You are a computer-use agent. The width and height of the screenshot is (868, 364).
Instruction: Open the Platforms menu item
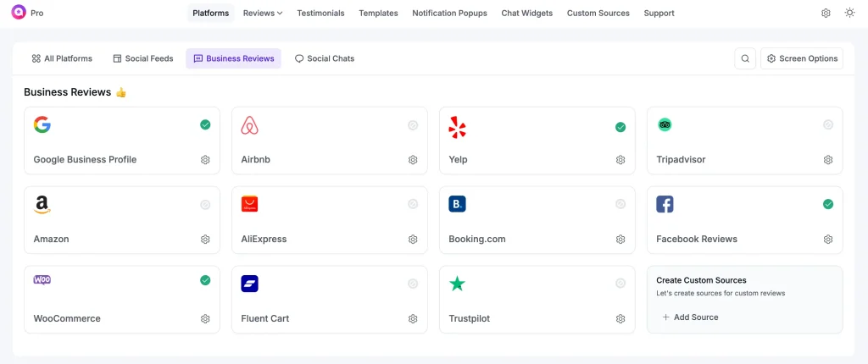point(211,14)
